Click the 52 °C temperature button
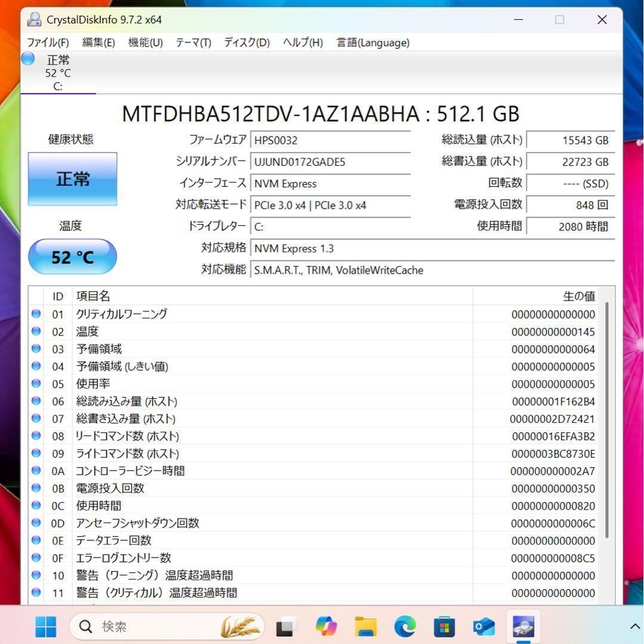The width and height of the screenshot is (644, 644). coord(72,256)
